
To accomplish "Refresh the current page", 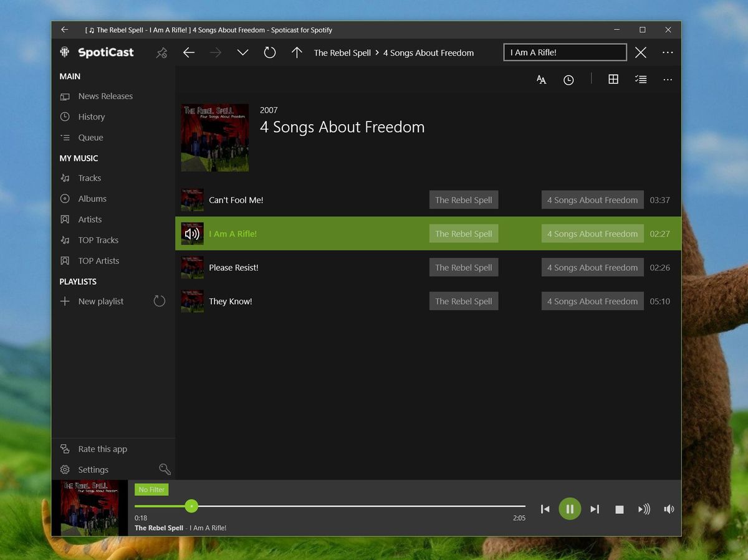I will pyautogui.click(x=270, y=53).
